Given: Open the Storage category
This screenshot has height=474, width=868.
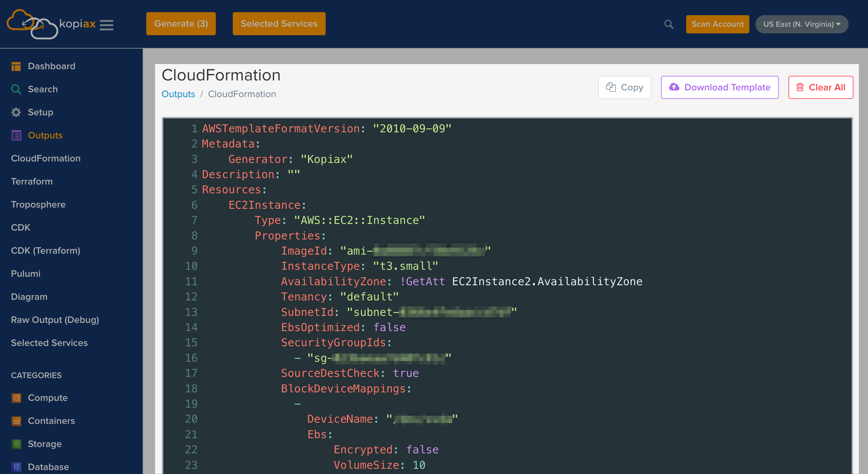Looking at the screenshot, I should [x=45, y=444].
